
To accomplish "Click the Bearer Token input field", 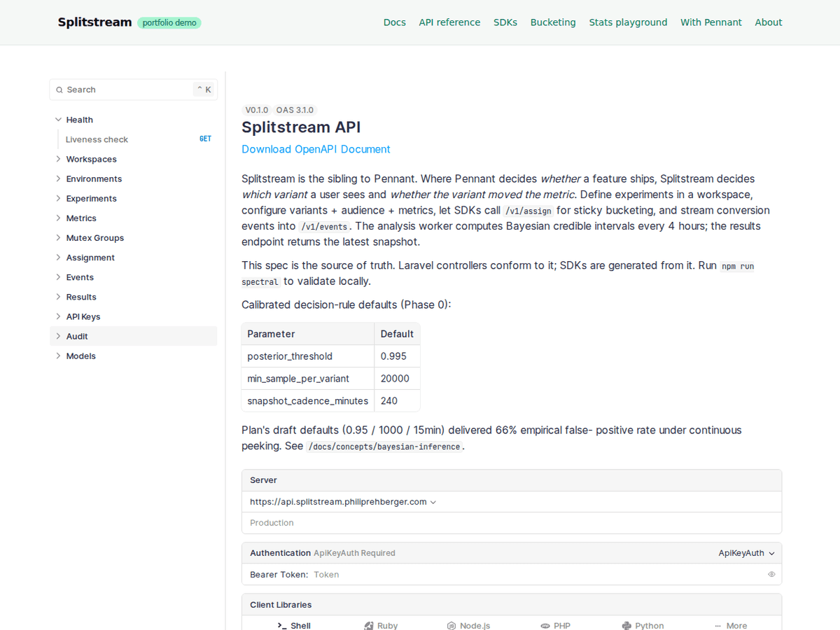I will tap(539, 574).
